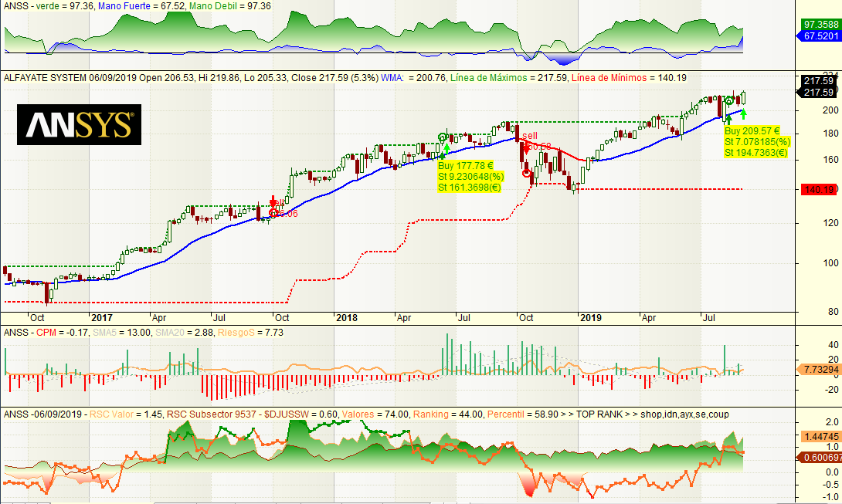Click the "Ranking = 44.00" text

click(x=448, y=414)
